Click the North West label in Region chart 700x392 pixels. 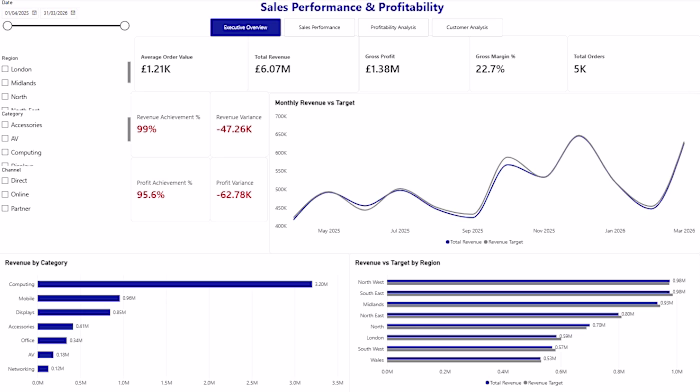(371, 282)
